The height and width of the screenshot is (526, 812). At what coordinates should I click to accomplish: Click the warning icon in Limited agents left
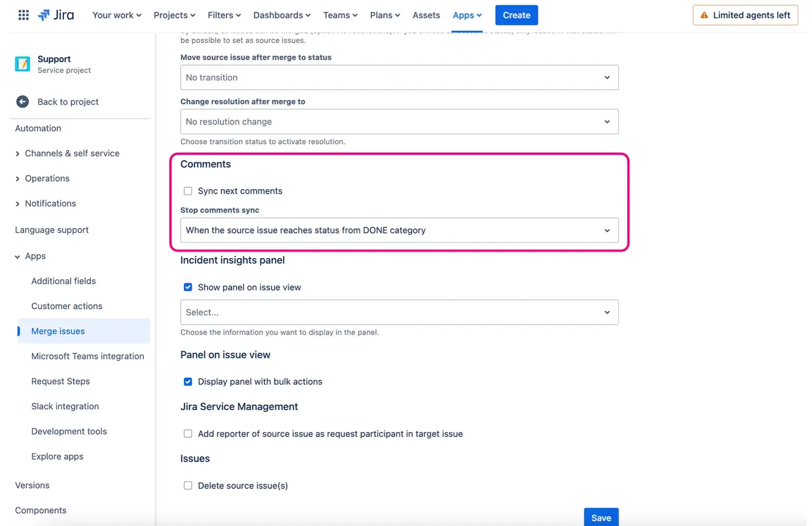coord(704,15)
